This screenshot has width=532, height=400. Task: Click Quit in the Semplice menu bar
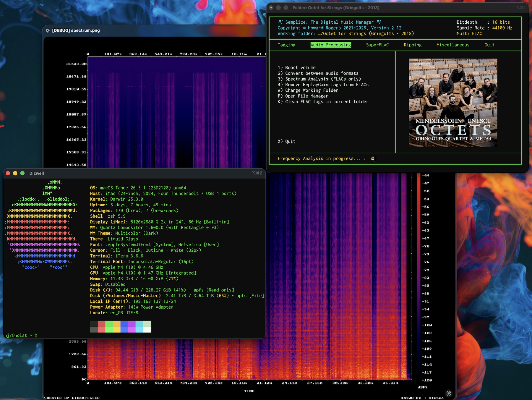click(x=489, y=45)
